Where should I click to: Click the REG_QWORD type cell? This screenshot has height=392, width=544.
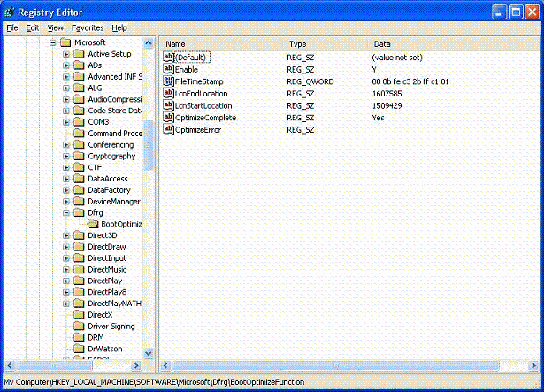(x=310, y=81)
